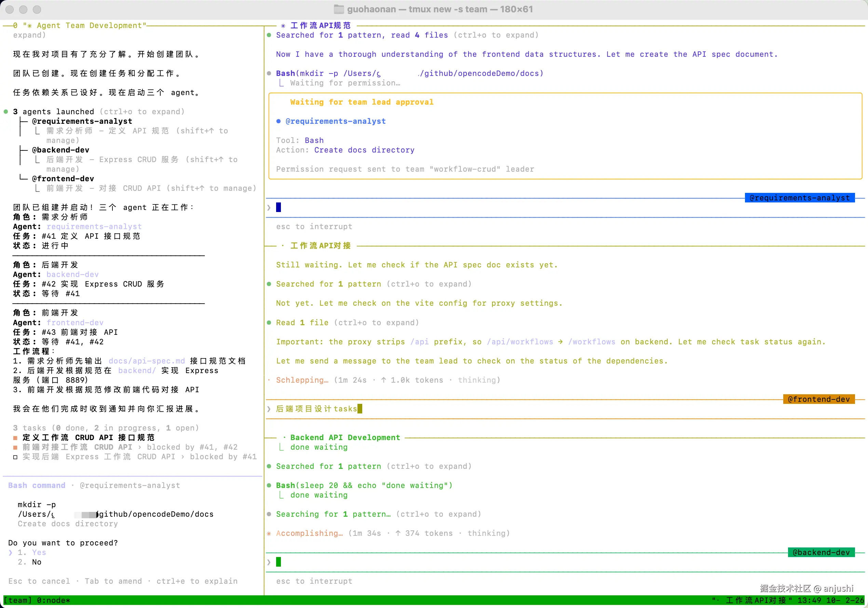Click the @frontend-dev orange pane label
Screen dimensions: 868x608
(x=818, y=399)
